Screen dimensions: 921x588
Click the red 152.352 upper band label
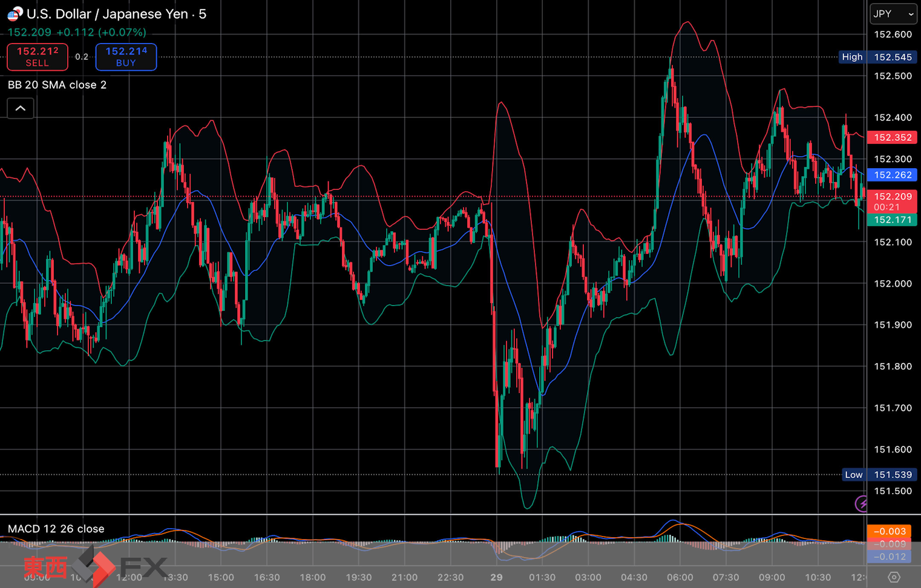pos(892,137)
